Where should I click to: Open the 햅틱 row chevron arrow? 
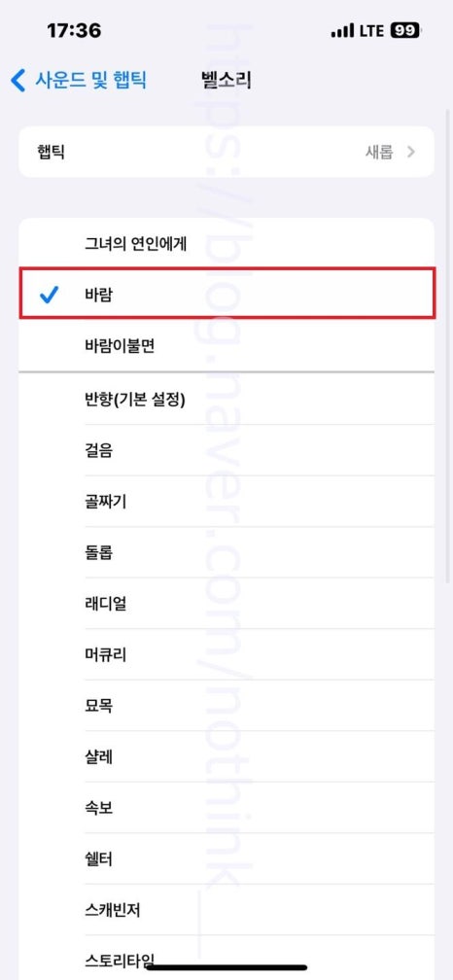pos(410,152)
